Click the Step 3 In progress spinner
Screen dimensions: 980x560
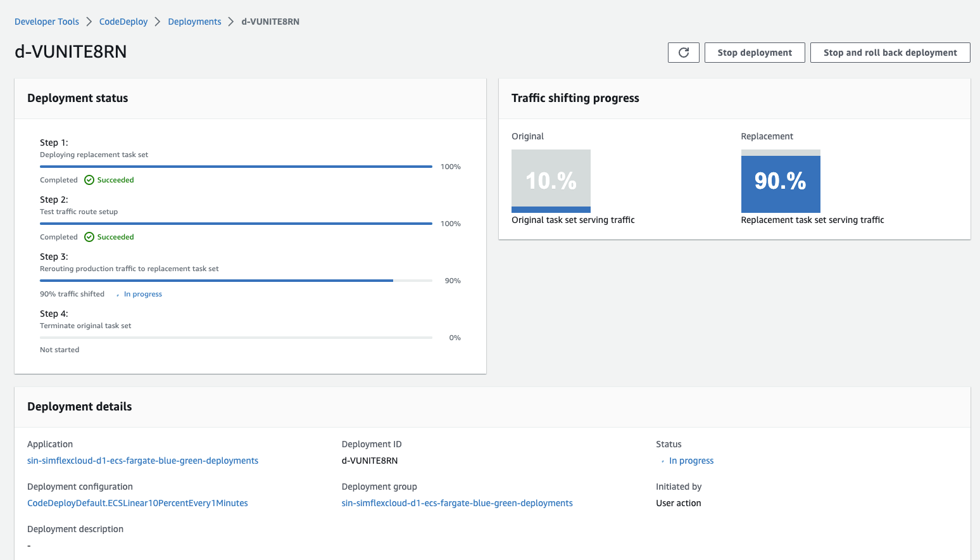pos(118,295)
